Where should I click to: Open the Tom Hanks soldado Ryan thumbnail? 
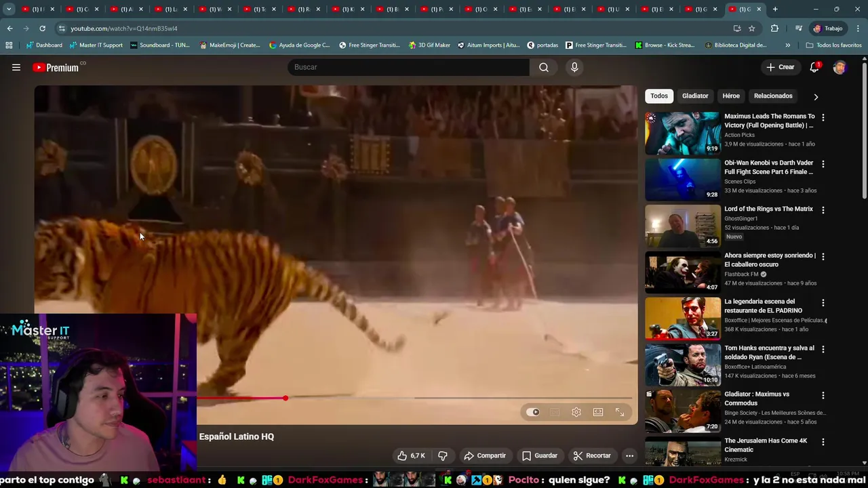pyautogui.click(x=682, y=365)
